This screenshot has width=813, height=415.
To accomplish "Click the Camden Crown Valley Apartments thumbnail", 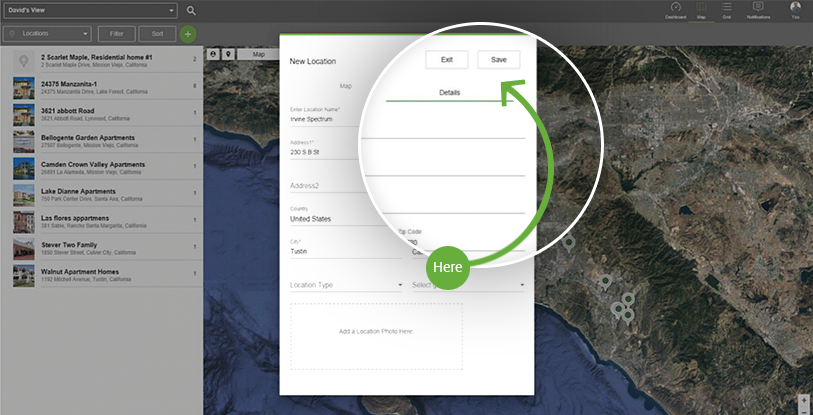I will pyautogui.click(x=23, y=169).
